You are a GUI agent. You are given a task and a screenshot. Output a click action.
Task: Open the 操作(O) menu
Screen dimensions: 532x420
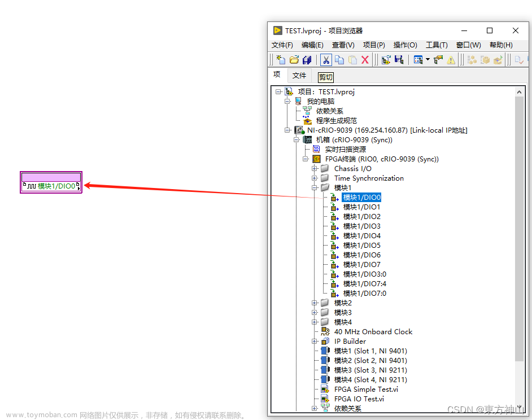(405, 45)
